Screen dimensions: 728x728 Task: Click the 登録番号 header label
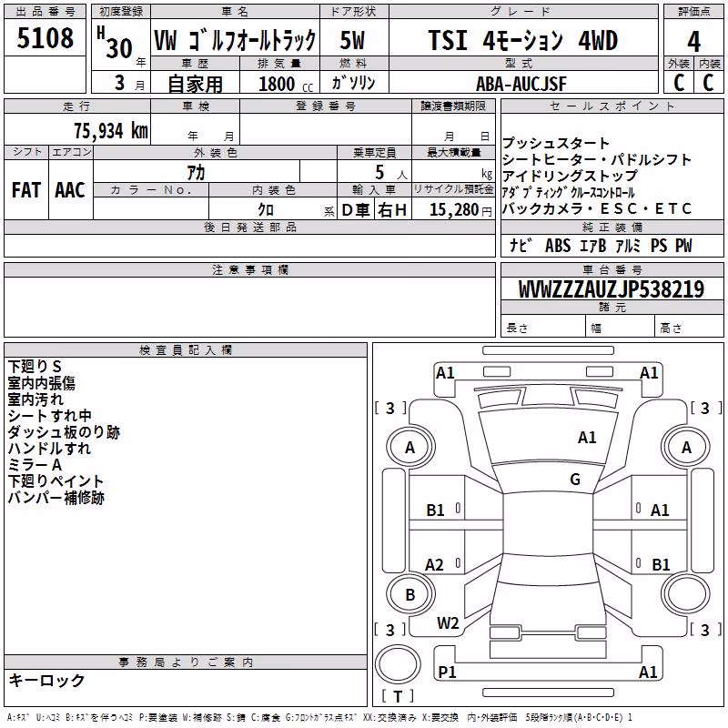[x=326, y=106]
